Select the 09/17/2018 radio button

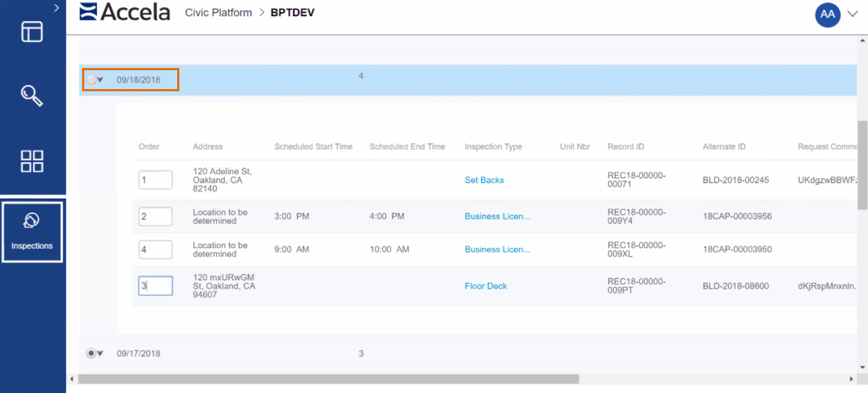pyautogui.click(x=91, y=354)
